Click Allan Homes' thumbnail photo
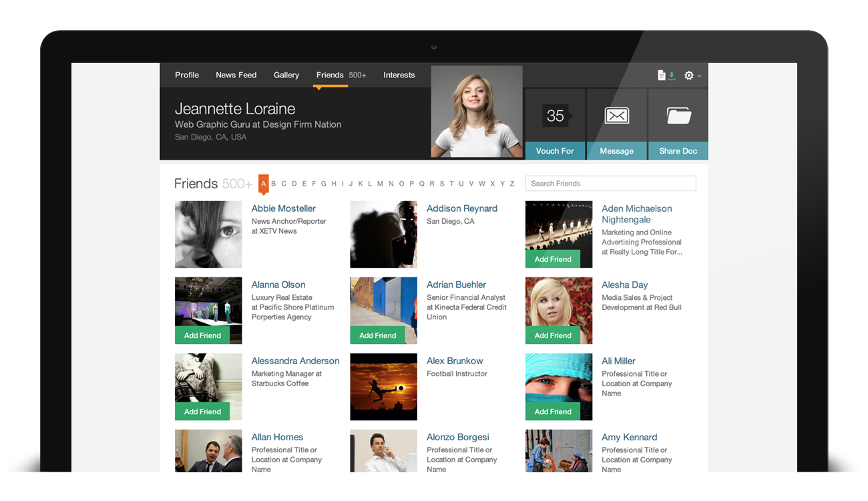The height and width of the screenshot is (501, 868). 208,451
